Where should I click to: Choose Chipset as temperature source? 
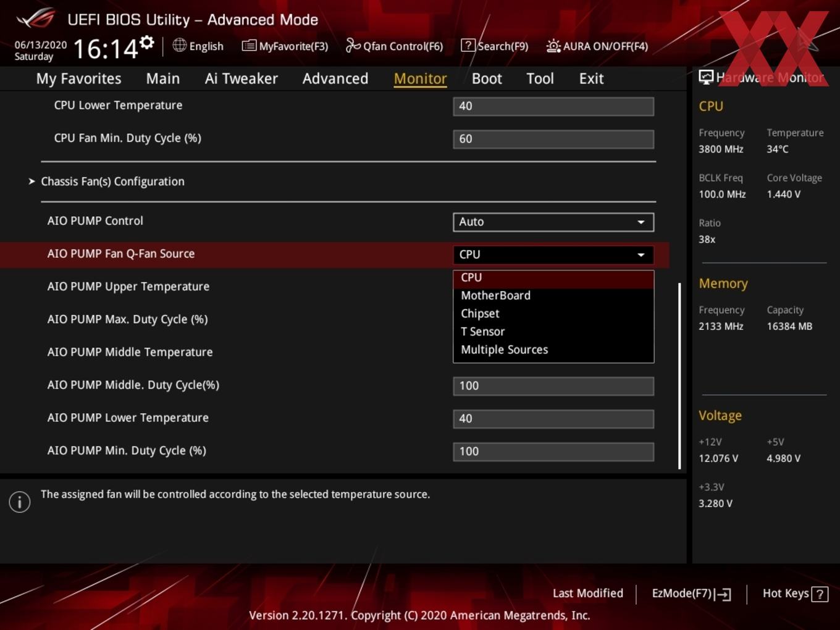pos(553,314)
